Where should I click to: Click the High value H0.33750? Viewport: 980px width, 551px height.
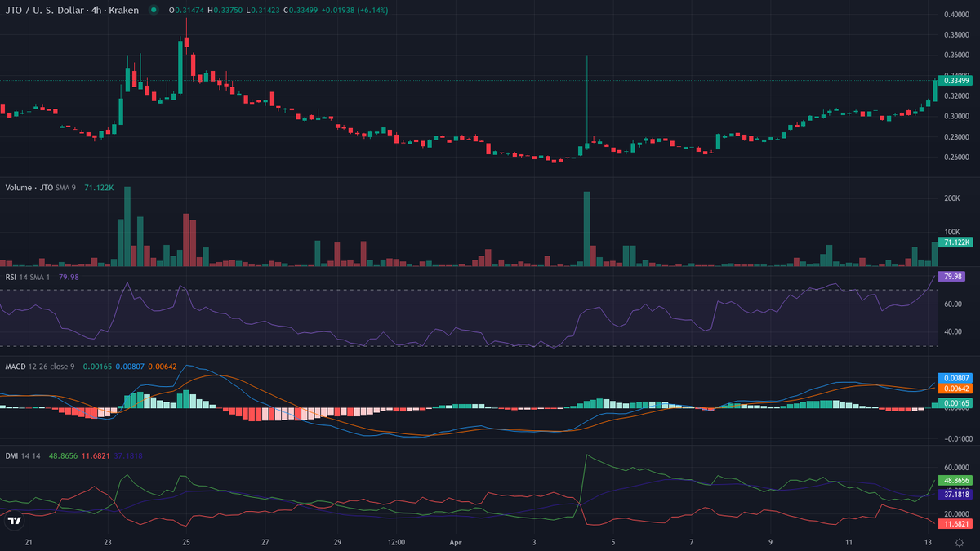pyautogui.click(x=225, y=10)
